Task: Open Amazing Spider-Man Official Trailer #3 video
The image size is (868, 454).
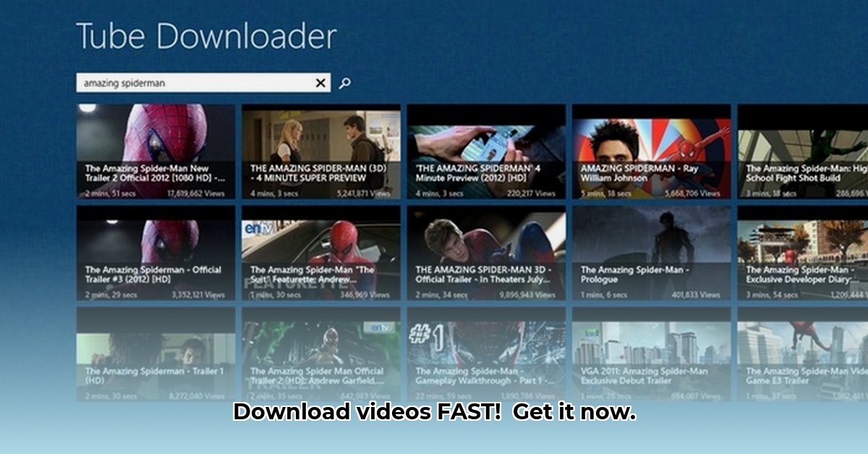Action: pos(156,253)
